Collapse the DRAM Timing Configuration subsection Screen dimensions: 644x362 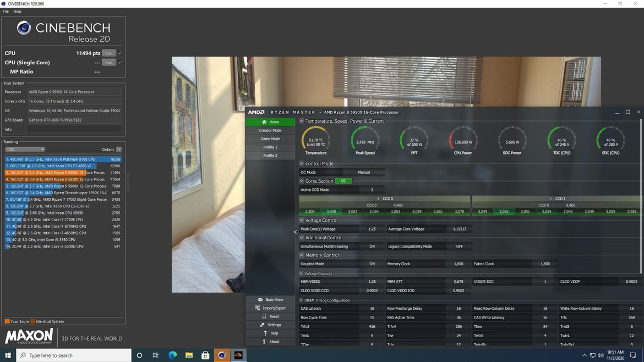coord(301,300)
